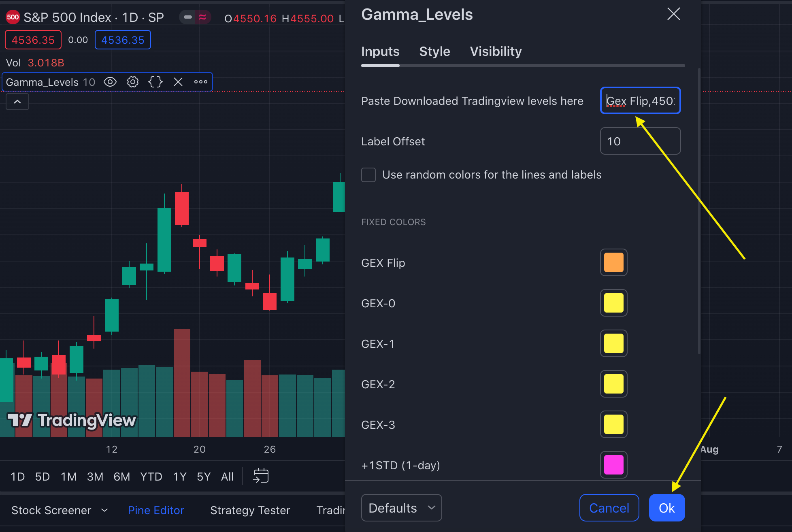Switch to the Style tab
The height and width of the screenshot is (532, 792).
(x=434, y=51)
